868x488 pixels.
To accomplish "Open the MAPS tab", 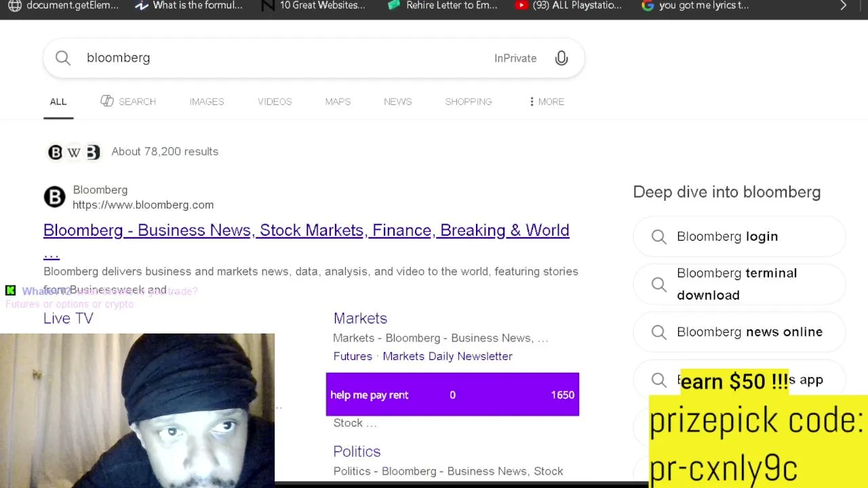I will 338,102.
